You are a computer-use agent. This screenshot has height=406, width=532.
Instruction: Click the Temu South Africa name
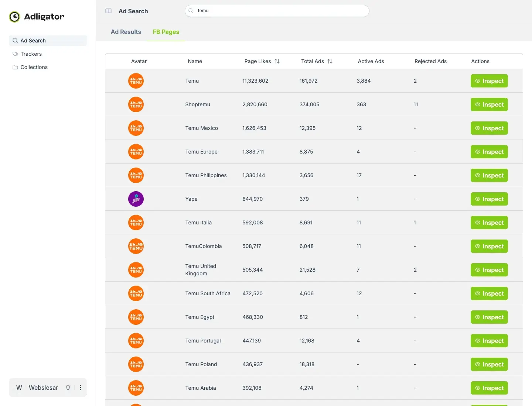[x=208, y=293]
